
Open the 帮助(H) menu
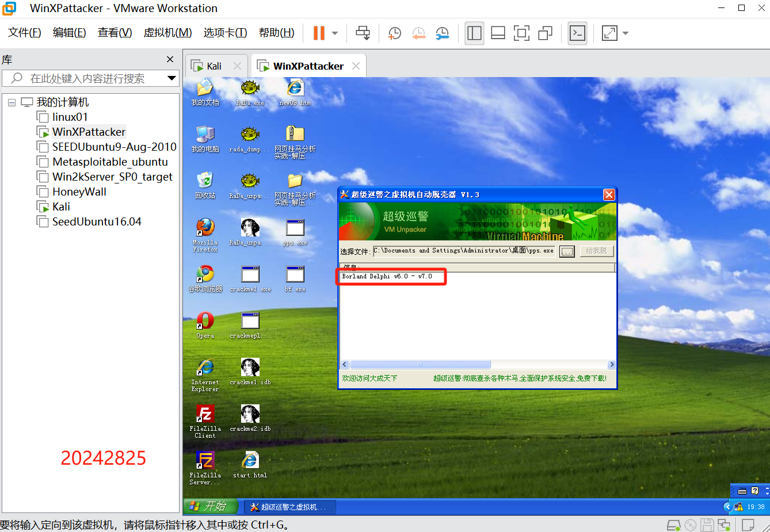point(276,33)
